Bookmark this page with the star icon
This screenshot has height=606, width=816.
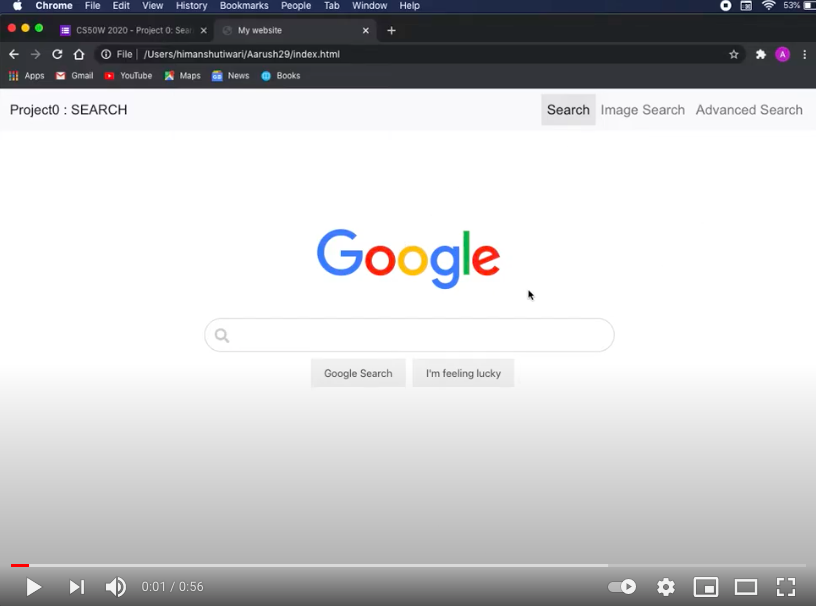[x=734, y=54]
